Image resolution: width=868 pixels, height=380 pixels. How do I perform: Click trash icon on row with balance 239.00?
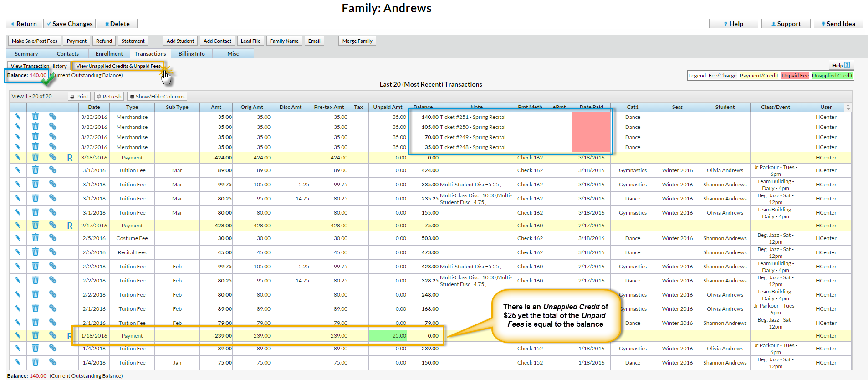[x=35, y=348]
